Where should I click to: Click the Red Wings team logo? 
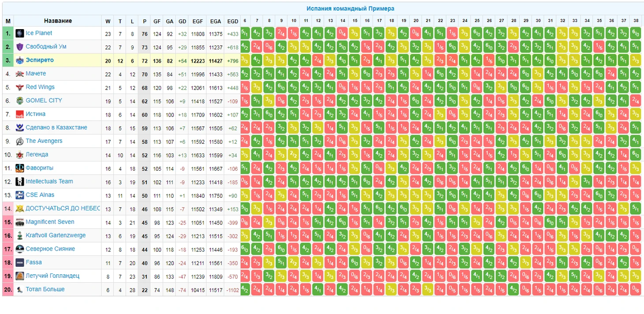19,87
